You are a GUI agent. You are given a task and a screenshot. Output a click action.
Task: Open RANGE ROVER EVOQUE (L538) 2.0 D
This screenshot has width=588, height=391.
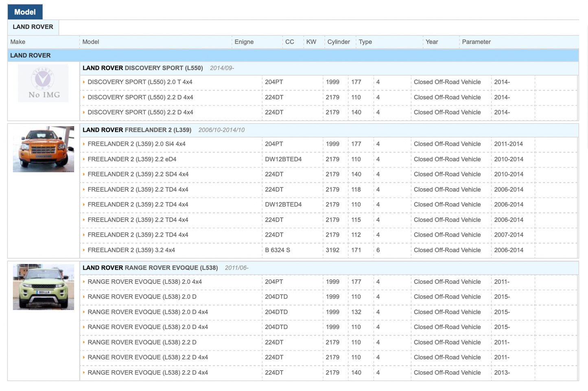pyautogui.click(x=142, y=297)
